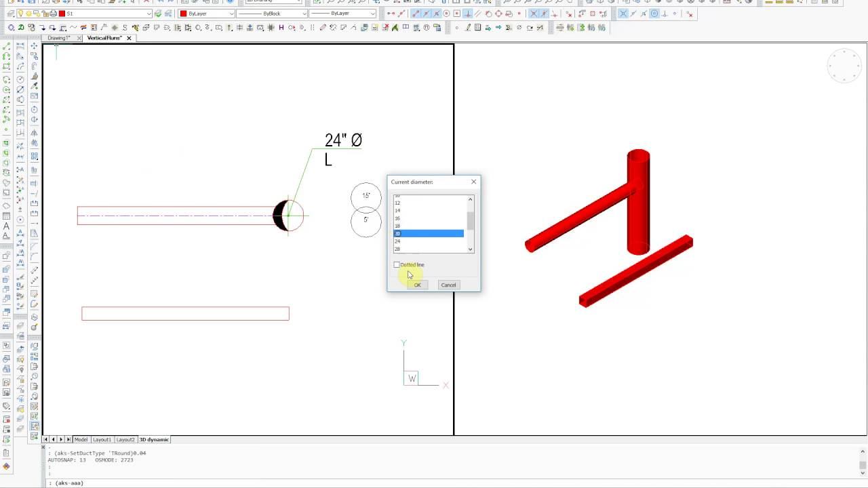Open the layer manager icon
The image size is (868, 488).
10,14
